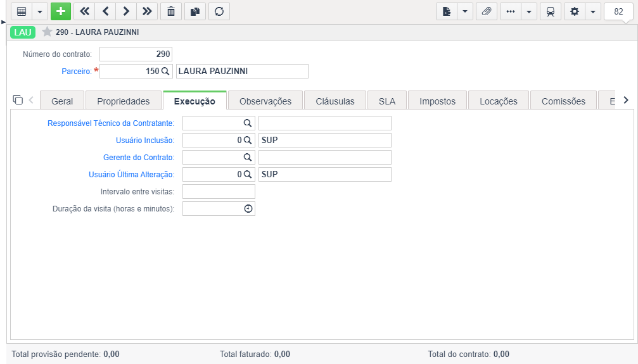Expand the settings gear dropdown arrow
The height and width of the screenshot is (364, 638).
point(593,11)
